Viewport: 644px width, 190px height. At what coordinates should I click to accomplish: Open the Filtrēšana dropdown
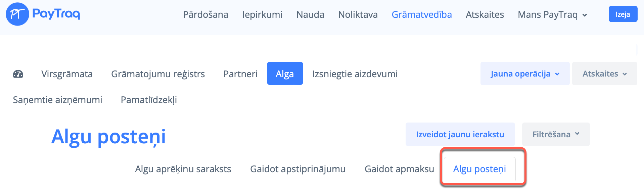[x=556, y=134]
